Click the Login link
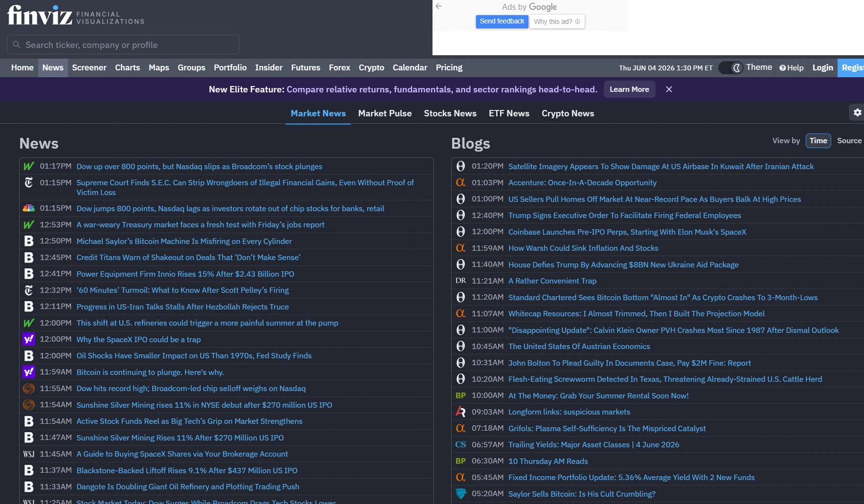The image size is (864, 504). point(822,68)
